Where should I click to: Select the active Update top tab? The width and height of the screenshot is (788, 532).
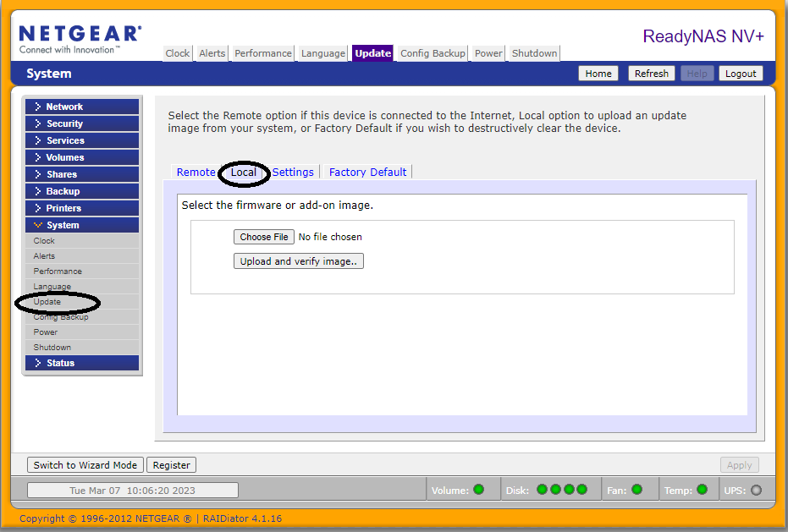(x=373, y=53)
